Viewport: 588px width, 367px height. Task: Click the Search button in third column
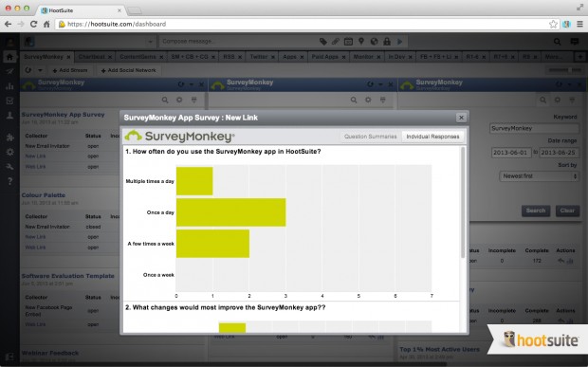point(536,211)
